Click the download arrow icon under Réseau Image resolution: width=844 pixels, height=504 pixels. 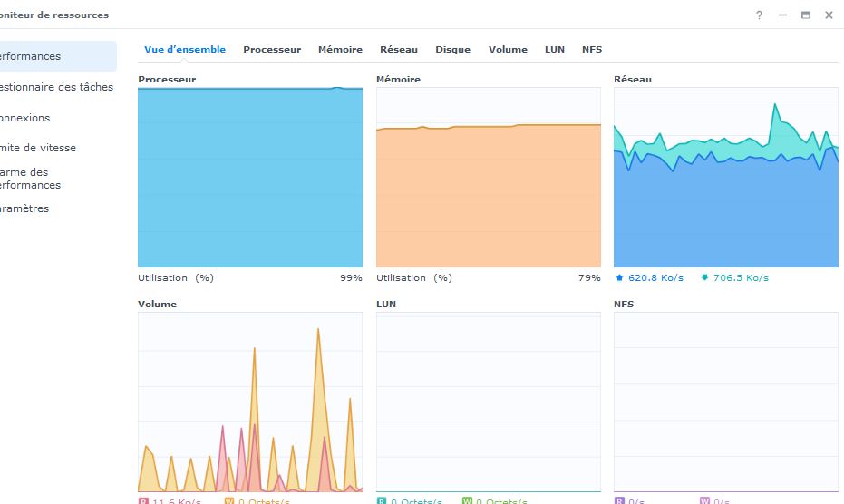coord(704,278)
